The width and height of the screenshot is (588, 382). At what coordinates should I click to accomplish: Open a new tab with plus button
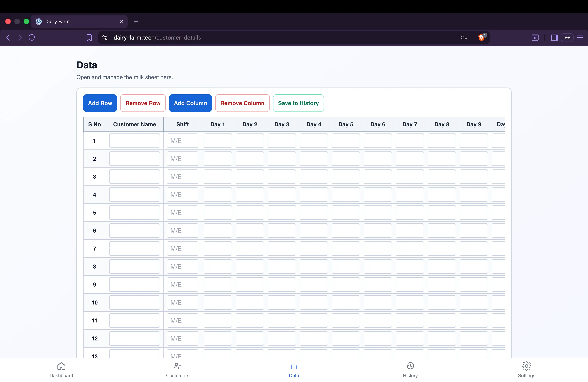[136, 21]
